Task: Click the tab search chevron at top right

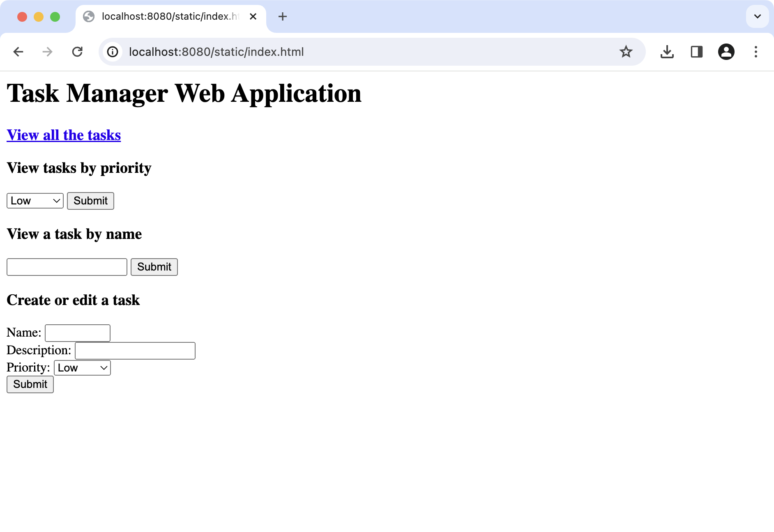Action: [757, 16]
